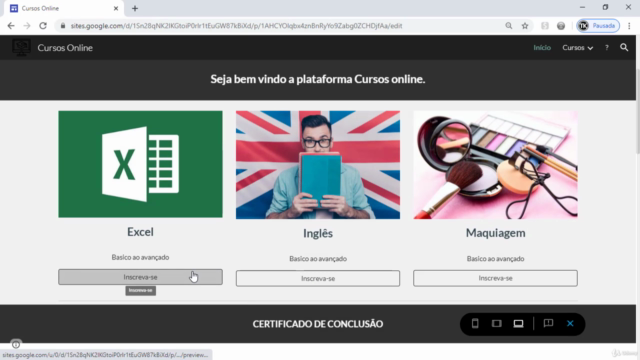Restore down the Chrome window

[605, 7]
